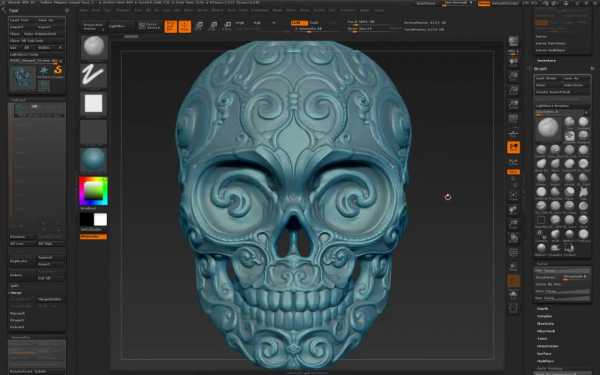Image resolution: width=600 pixels, height=375 pixels.
Task: Select the Scale transform mode in top shelf
Action: tap(213, 26)
